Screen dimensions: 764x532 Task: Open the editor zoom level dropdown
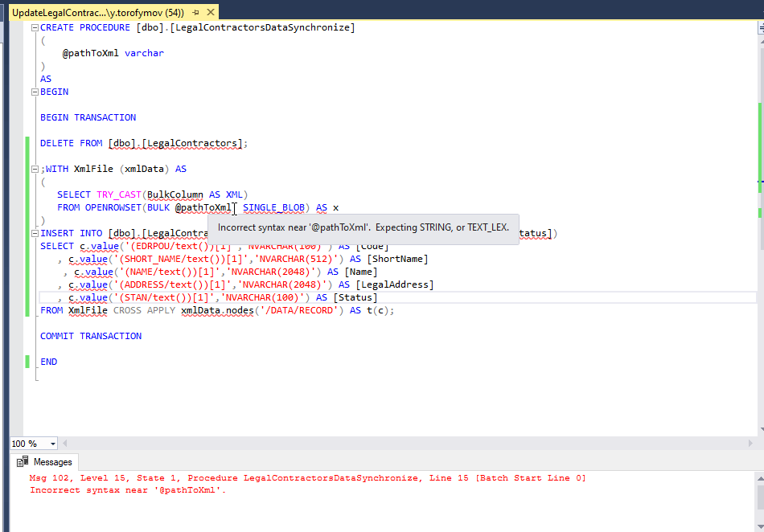(51, 443)
